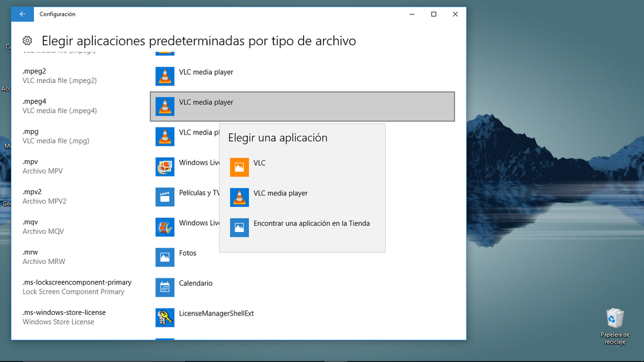Click the Windows Live icon next to .mpv
The height and width of the screenshot is (362, 644).
(x=165, y=167)
